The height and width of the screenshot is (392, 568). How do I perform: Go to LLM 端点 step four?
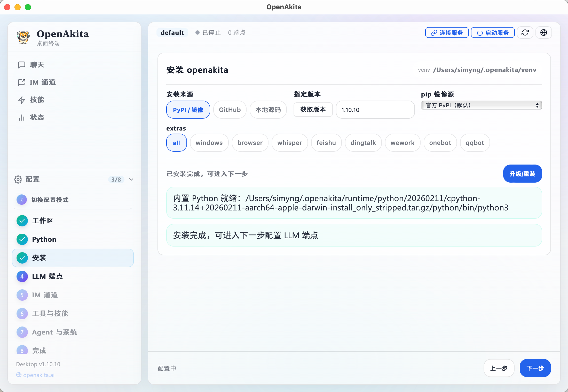pos(47,276)
